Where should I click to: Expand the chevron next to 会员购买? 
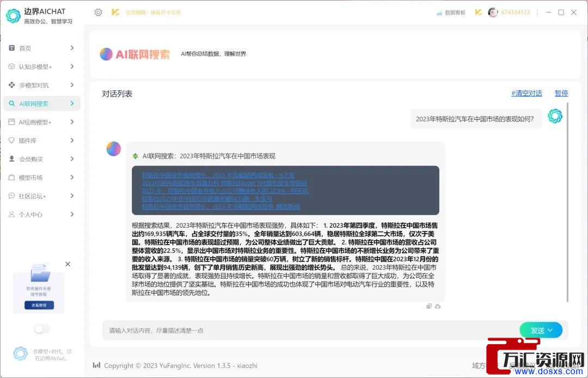[72, 159]
